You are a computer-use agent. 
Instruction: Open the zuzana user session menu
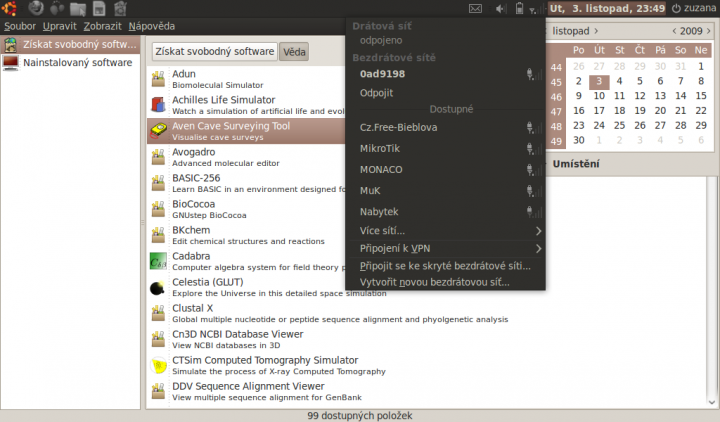[693, 8]
